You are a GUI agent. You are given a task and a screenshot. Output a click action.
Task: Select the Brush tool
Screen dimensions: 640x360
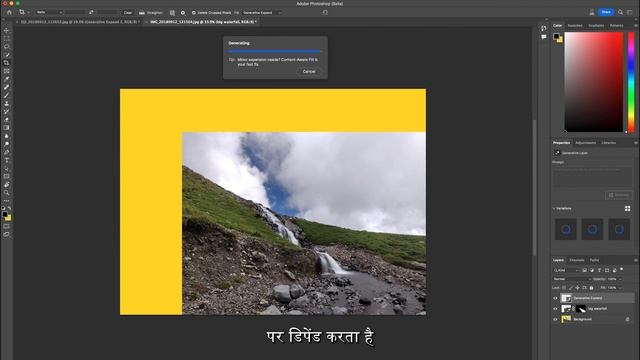click(x=6, y=96)
